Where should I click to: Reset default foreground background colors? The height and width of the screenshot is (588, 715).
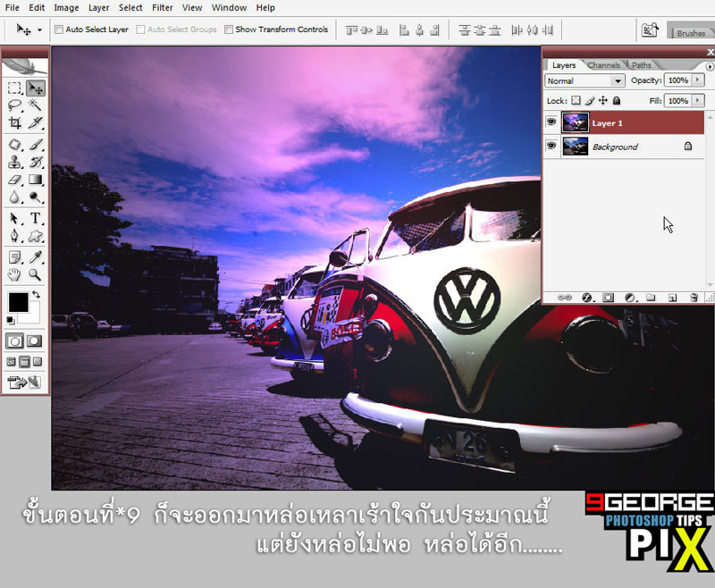[x=10, y=321]
